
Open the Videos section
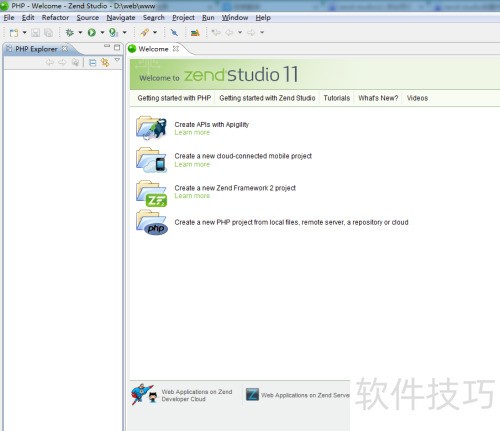tap(417, 98)
